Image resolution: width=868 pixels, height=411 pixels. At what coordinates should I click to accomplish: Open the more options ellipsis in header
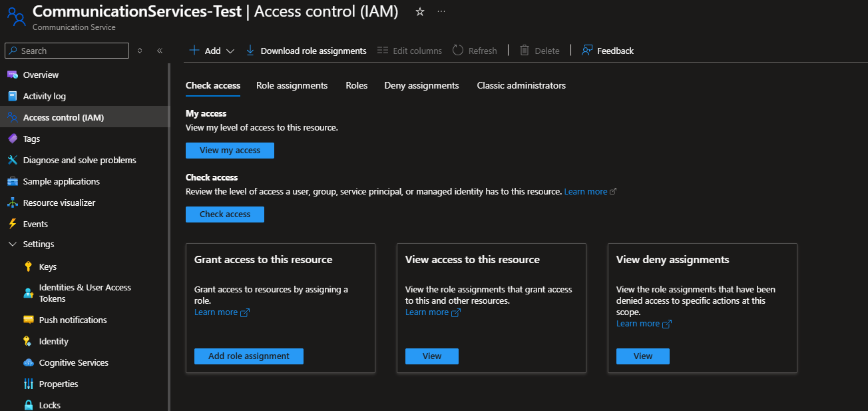click(x=441, y=12)
